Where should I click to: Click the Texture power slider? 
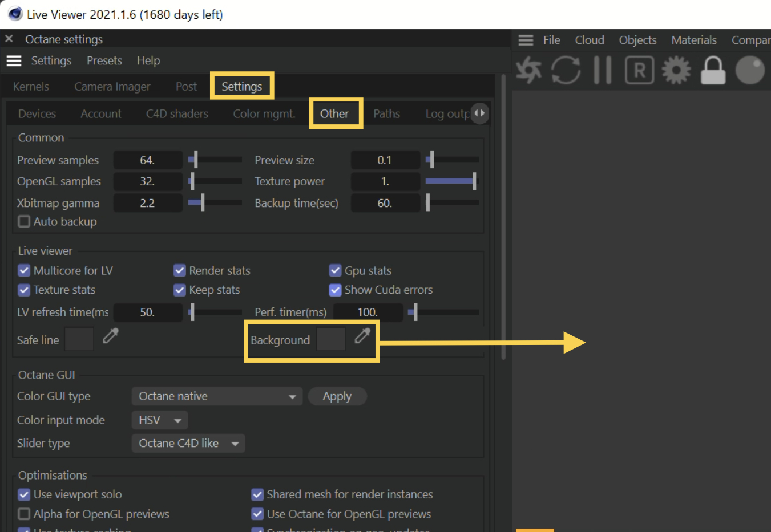click(453, 181)
